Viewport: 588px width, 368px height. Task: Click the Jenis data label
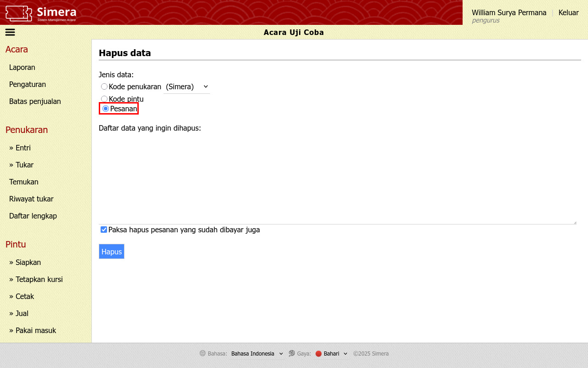click(x=116, y=75)
